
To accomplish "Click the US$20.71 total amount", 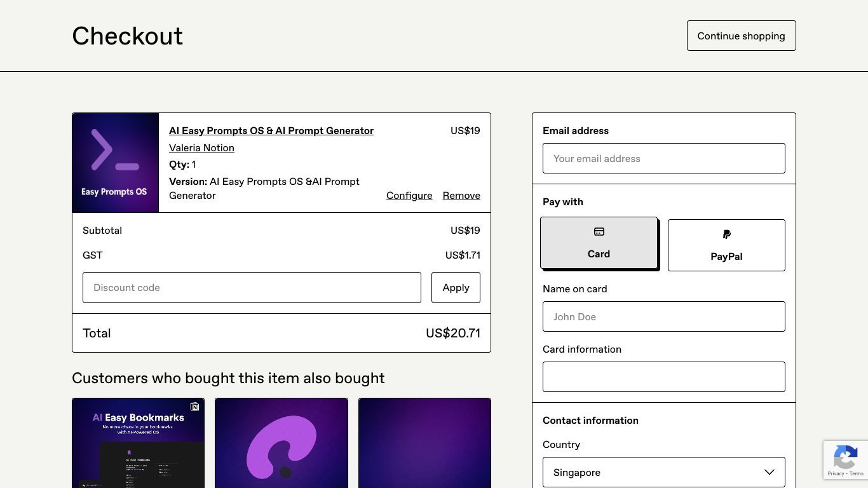I will 453,333.
